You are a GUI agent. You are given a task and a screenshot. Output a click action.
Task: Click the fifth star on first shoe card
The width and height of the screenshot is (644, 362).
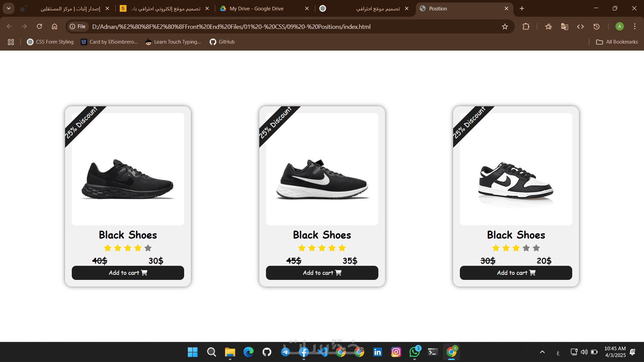[148, 248]
